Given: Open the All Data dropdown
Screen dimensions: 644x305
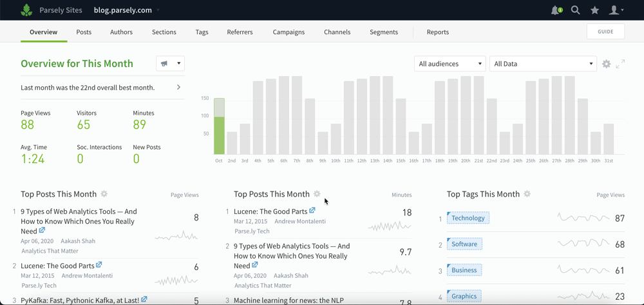Looking at the screenshot, I should click(x=543, y=64).
